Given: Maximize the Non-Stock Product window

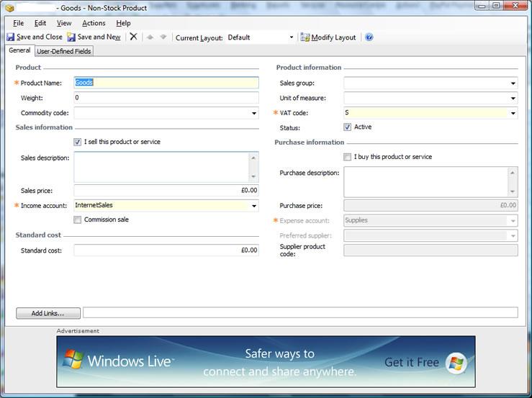Looking at the screenshot, I should 497,6.
